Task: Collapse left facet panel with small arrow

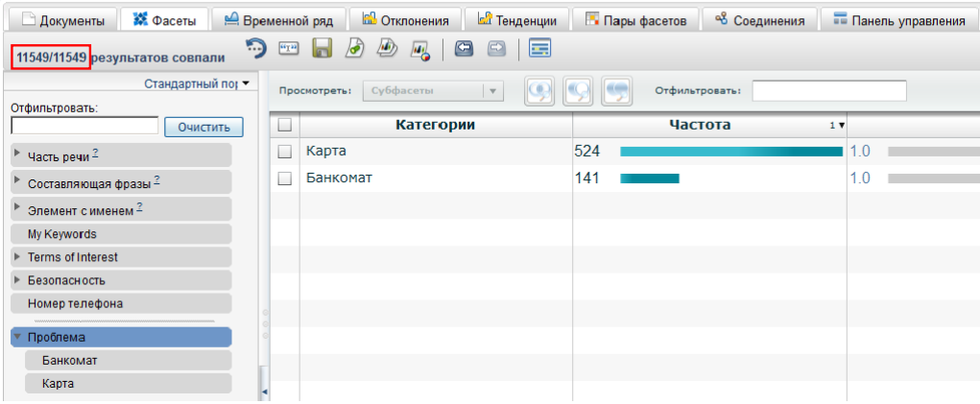Action: click(264, 392)
